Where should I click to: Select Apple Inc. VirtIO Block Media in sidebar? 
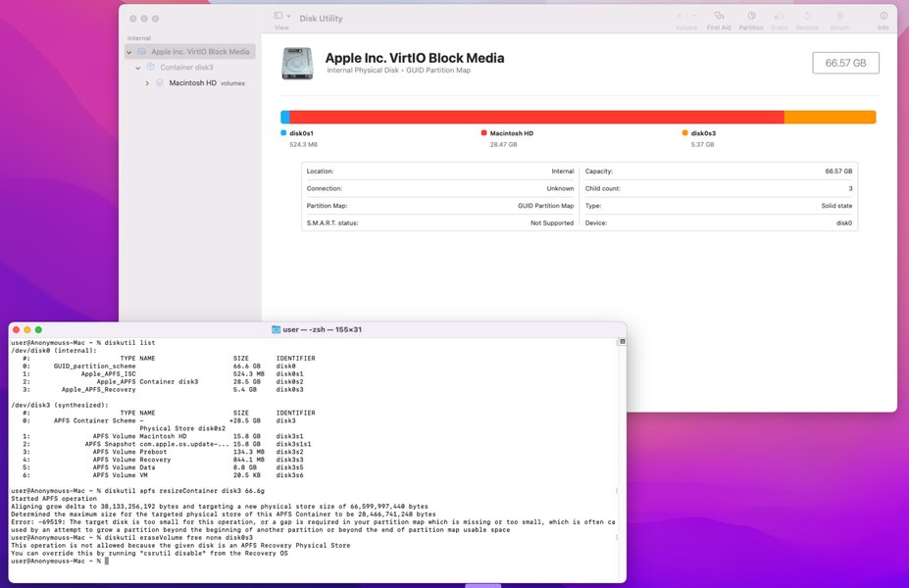pyautogui.click(x=190, y=52)
